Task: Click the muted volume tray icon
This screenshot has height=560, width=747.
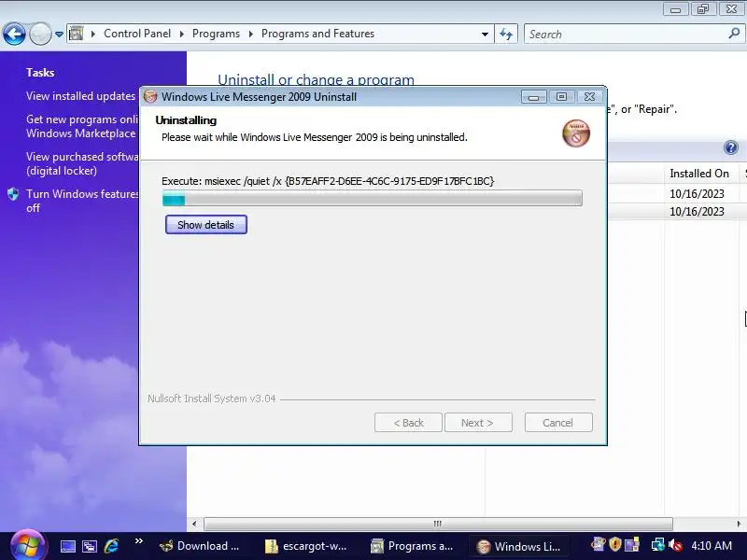Action: click(x=675, y=545)
